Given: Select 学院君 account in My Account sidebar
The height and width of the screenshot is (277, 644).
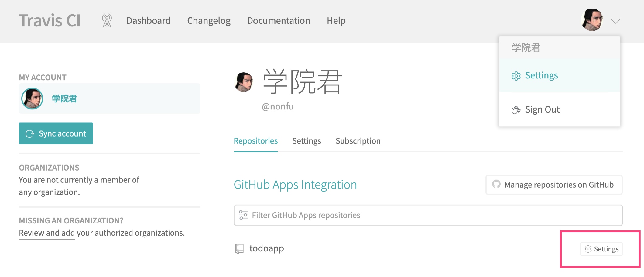Looking at the screenshot, I should coord(110,99).
